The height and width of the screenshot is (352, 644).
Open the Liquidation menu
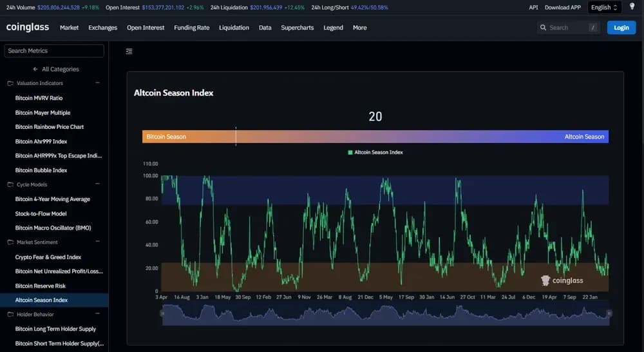[x=234, y=28]
